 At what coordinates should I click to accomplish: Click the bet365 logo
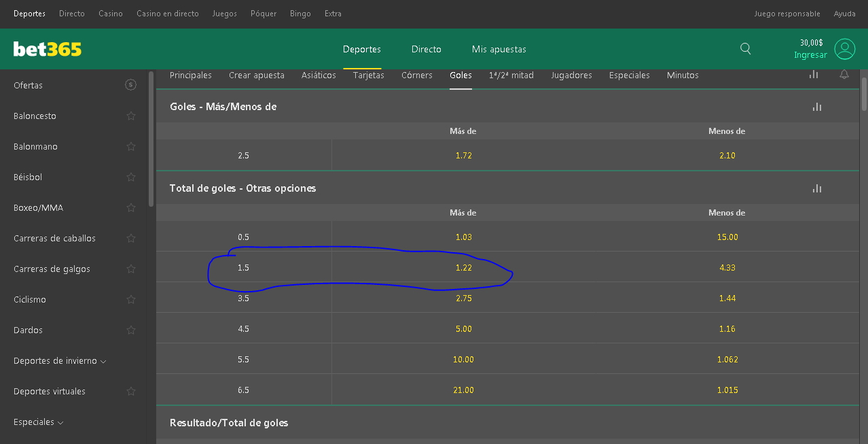(x=48, y=49)
